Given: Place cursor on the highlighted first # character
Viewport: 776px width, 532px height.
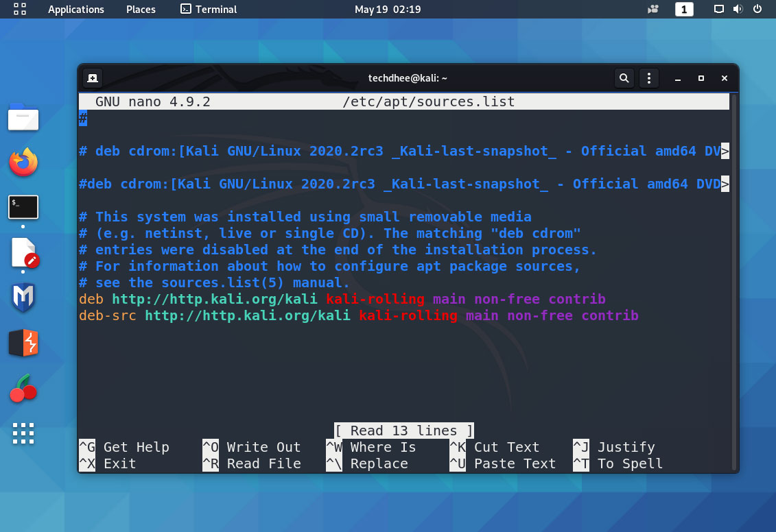Looking at the screenshot, I should pyautogui.click(x=83, y=118).
